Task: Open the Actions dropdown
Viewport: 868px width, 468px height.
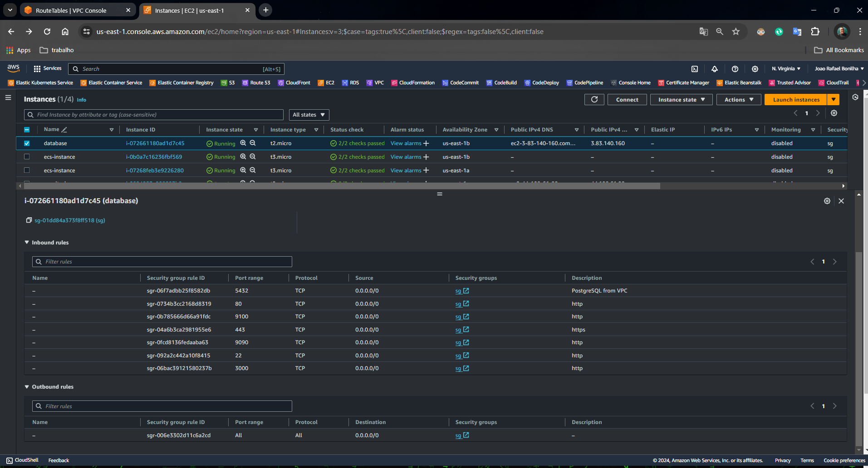Action: pyautogui.click(x=739, y=99)
